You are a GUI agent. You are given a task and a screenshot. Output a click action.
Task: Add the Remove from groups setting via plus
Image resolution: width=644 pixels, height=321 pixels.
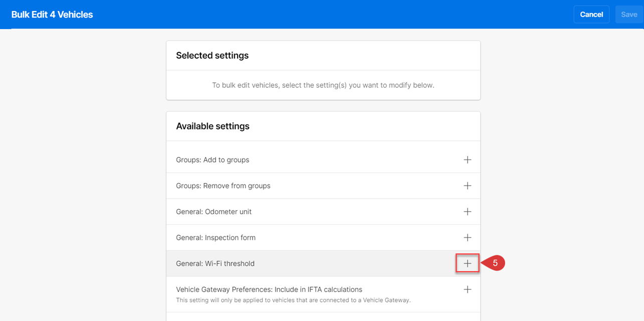(467, 186)
